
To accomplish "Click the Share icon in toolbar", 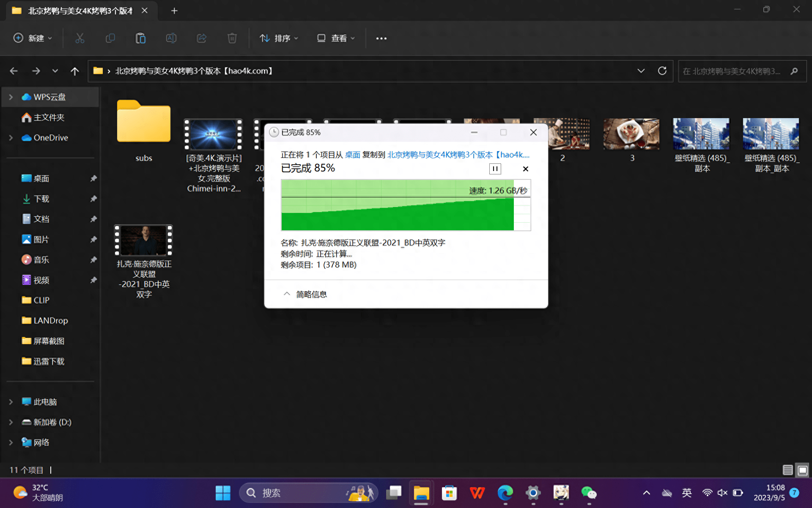I will coord(202,38).
